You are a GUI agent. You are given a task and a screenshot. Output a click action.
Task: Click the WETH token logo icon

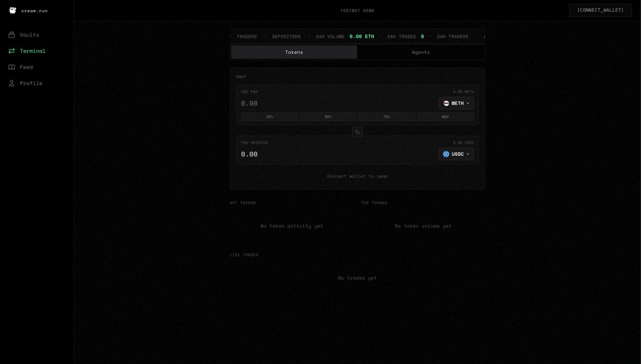(x=447, y=104)
